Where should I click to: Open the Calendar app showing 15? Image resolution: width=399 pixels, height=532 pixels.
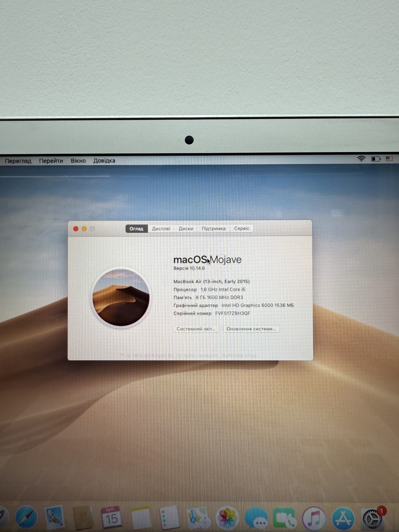pos(111,517)
